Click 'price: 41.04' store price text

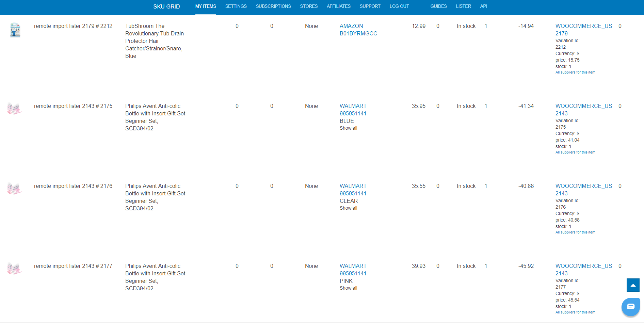click(567, 140)
